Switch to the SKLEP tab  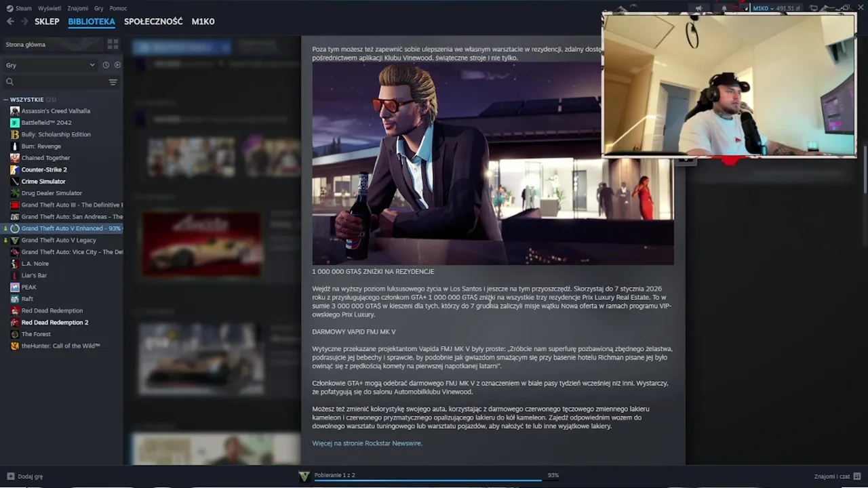(x=47, y=22)
